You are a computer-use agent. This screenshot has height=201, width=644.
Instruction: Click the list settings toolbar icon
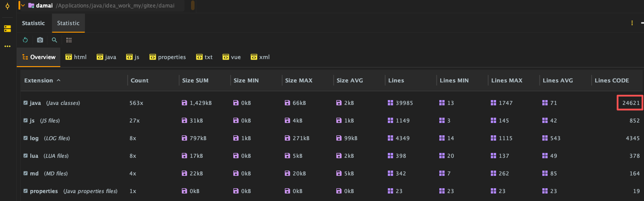coord(69,40)
